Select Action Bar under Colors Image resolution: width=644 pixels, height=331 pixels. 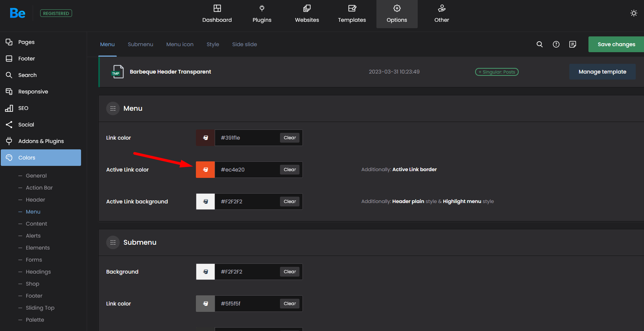coord(39,188)
